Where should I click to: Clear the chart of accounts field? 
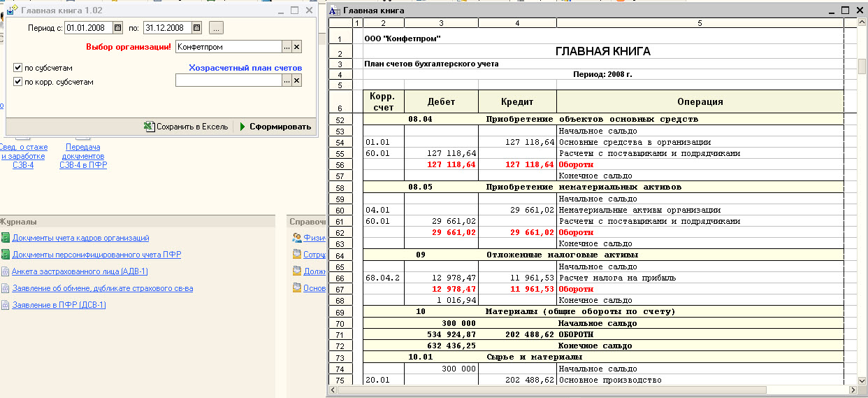tap(296, 80)
